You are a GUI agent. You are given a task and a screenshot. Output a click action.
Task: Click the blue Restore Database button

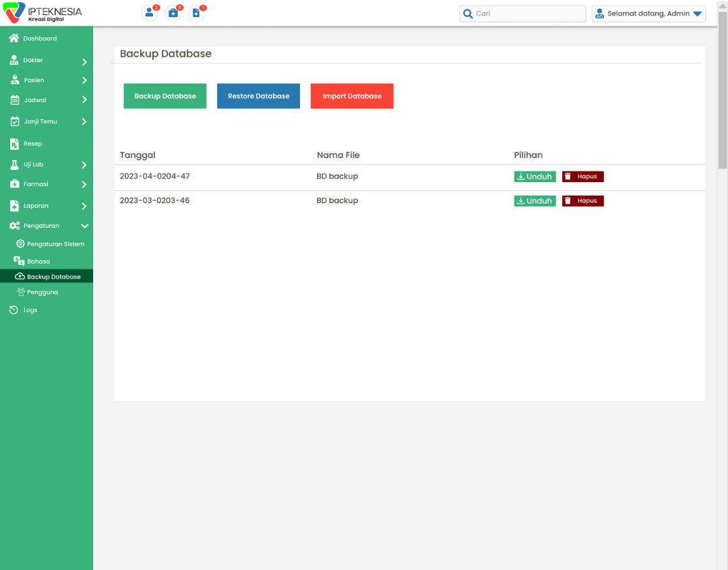tap(258, 96)
